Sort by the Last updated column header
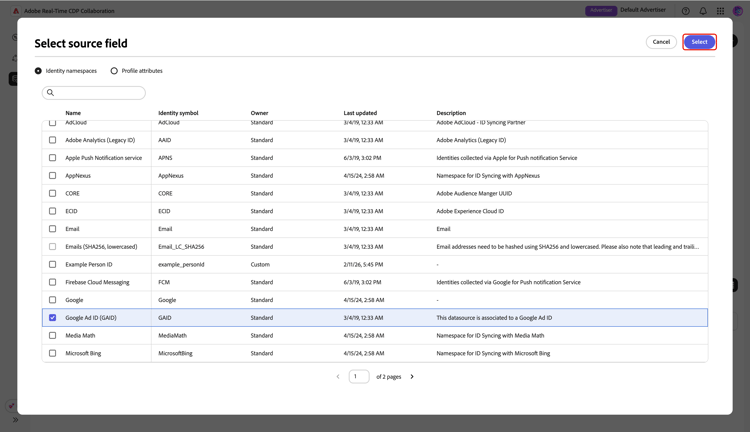 click(360, 113)
